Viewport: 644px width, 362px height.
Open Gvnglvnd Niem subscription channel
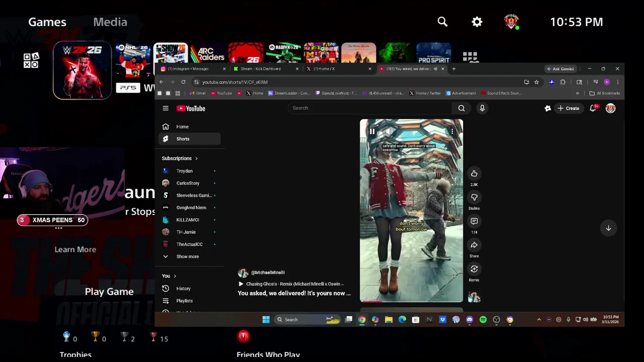[189, 208]
